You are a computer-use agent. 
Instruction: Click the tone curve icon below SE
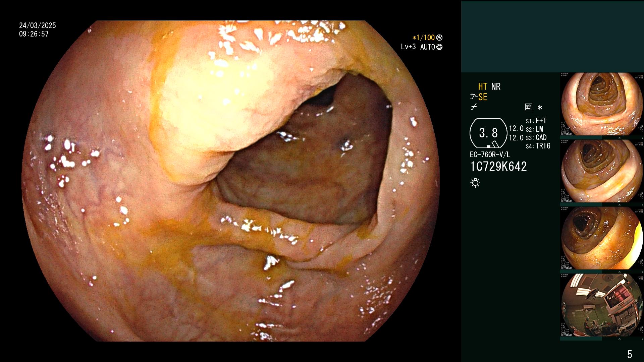pyautogui.click(x=474, y=107)
